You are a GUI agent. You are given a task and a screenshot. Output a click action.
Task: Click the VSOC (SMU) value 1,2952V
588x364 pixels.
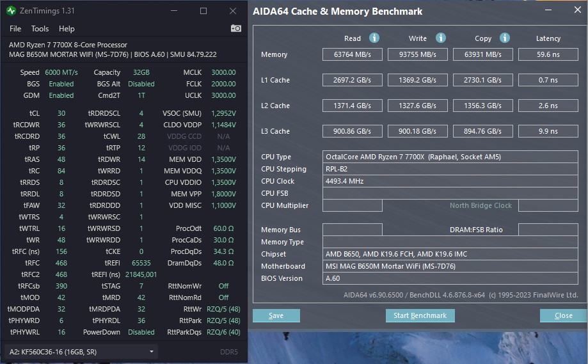click(223, 113)
